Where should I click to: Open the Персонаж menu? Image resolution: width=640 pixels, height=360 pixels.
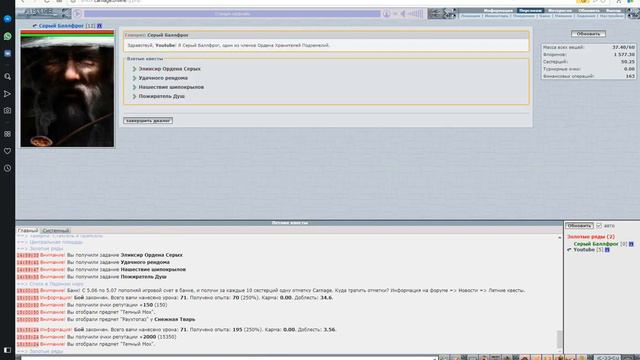(x=530, y=11)
